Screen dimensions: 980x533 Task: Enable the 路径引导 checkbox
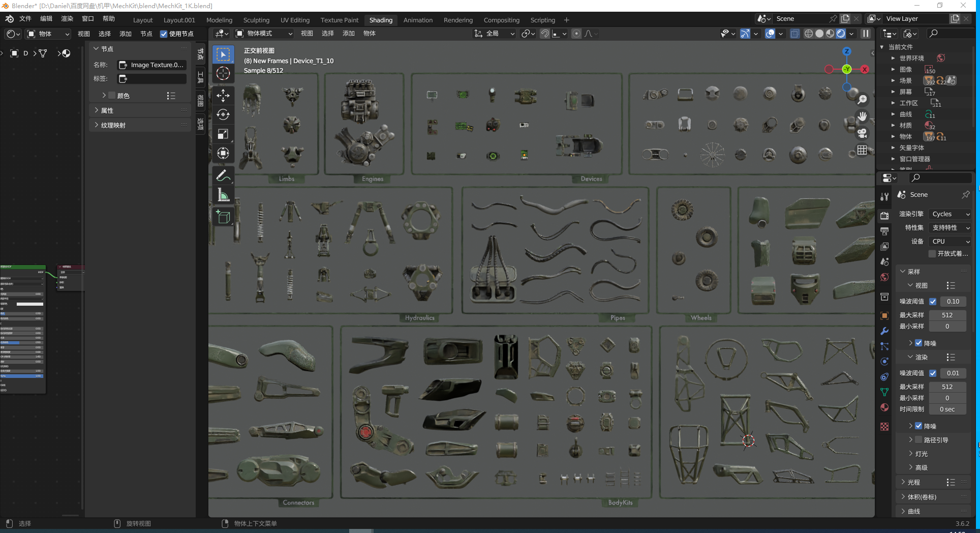[918, 440]
